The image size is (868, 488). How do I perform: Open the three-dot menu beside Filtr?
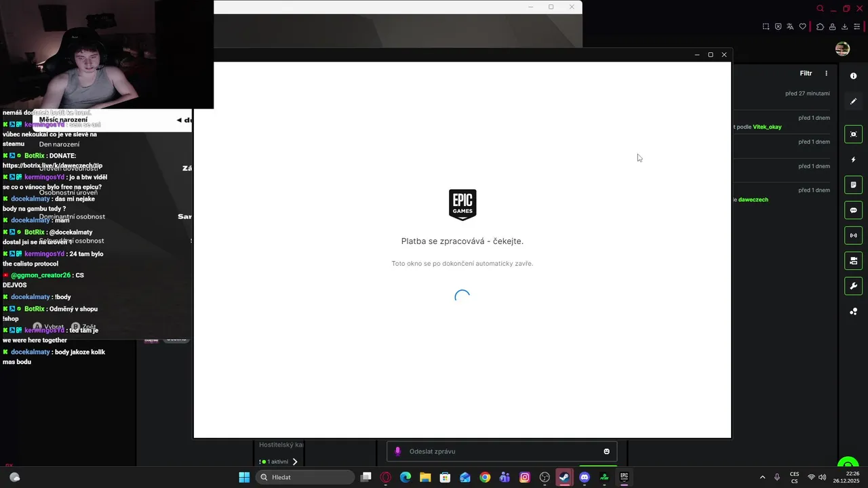click(826, 73)
